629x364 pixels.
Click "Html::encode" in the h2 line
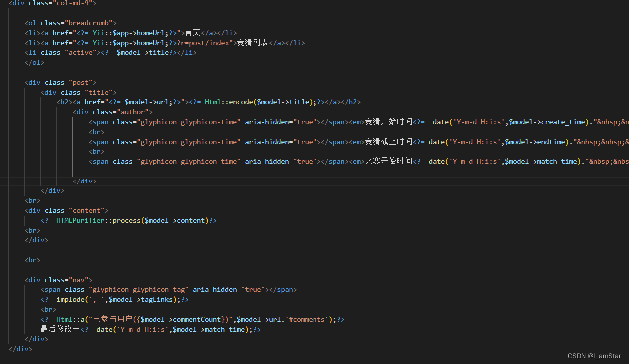(229, 102)
